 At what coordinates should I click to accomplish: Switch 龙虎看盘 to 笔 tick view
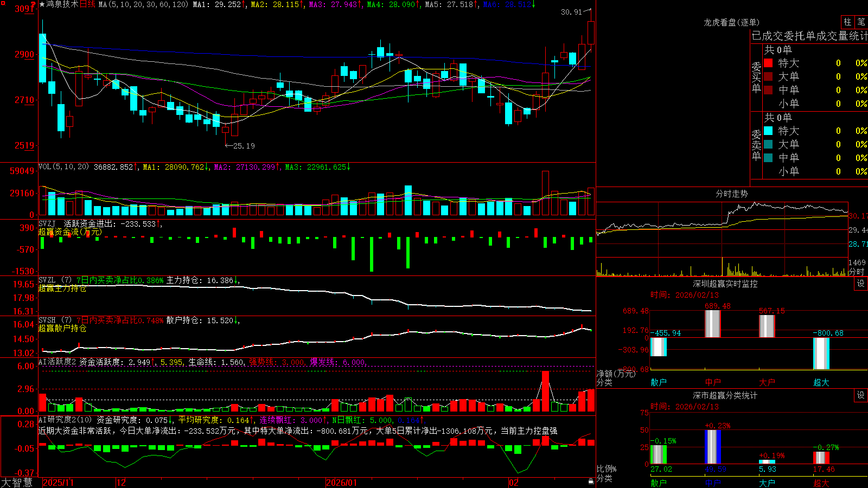click(x=861, y=22)
